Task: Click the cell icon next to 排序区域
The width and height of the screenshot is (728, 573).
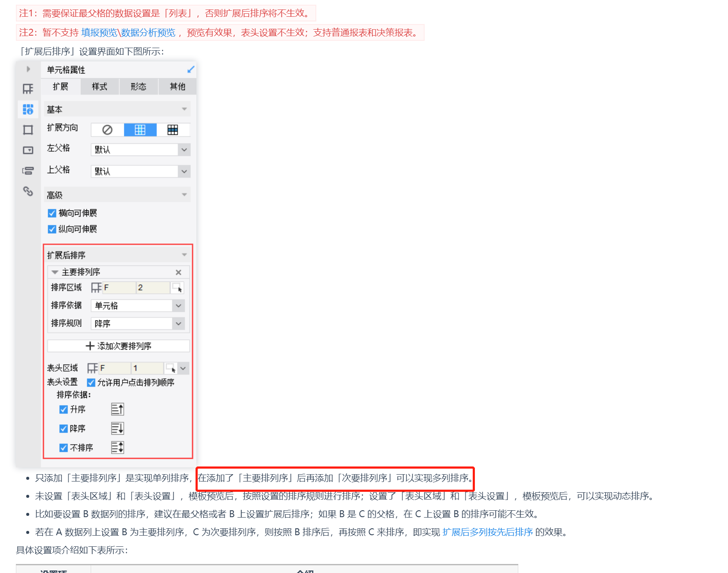Action: 96,288
